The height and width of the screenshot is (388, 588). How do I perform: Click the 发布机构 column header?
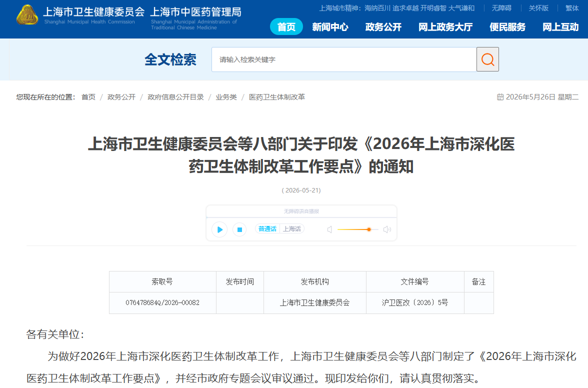tap(314, 281)
